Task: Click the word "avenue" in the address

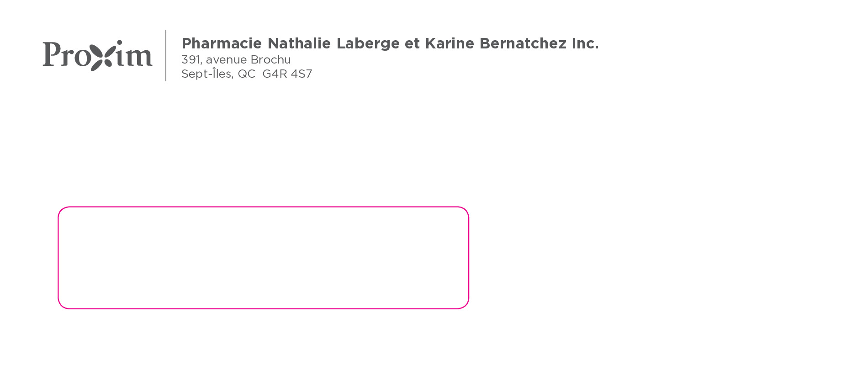Action: [x=226, y=60]
